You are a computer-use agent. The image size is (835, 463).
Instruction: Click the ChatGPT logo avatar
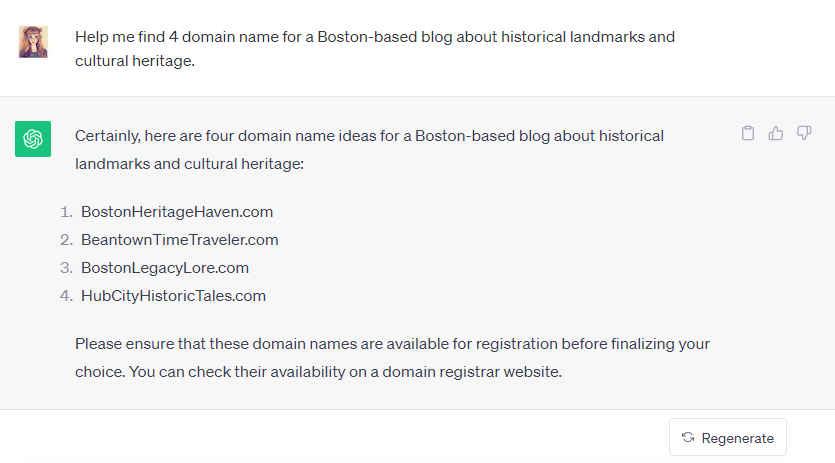click(33, 139)
